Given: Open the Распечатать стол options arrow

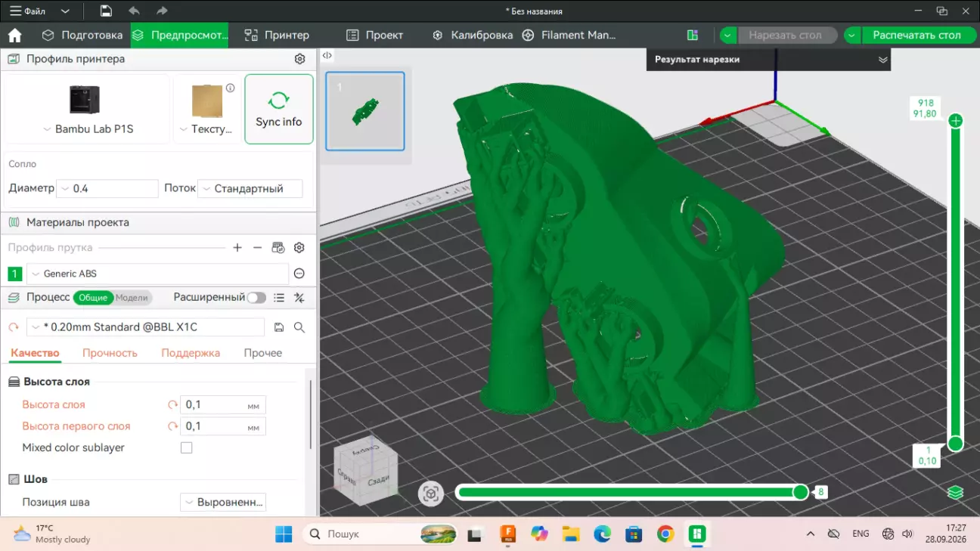Looking at the screenshot, I should click(853, 36).
